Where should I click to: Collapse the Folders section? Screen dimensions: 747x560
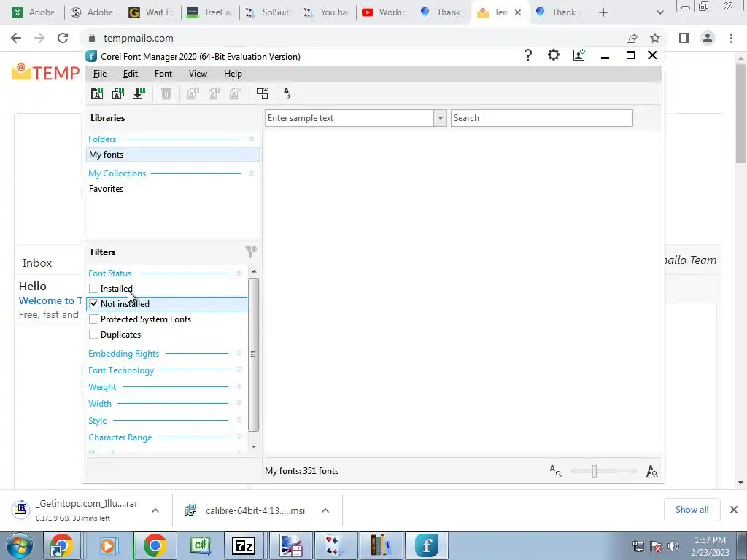click(252, 139)
